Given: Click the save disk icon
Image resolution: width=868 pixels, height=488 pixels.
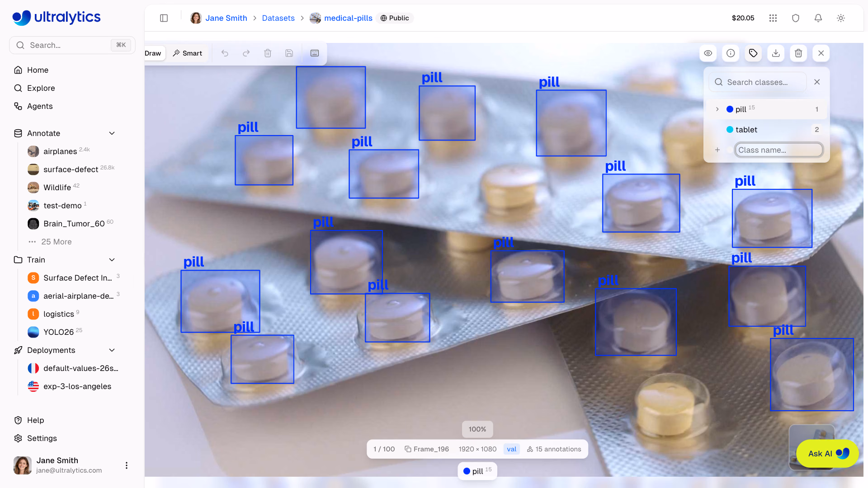Looking at the screenshot, I should click(x=289, y=53).
